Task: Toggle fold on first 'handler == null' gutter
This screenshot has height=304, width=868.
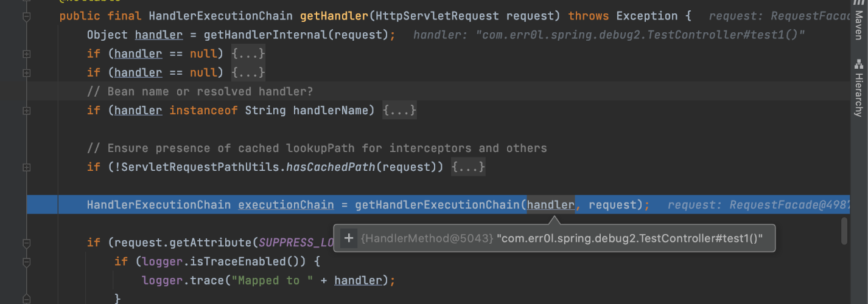Action: click(x=26, y=54)
